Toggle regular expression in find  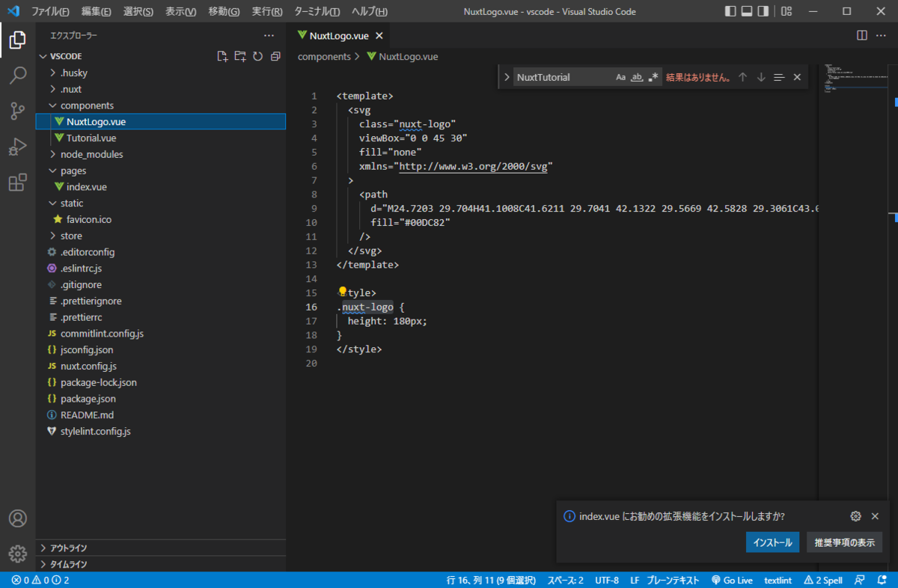click(x=653, y=77)
